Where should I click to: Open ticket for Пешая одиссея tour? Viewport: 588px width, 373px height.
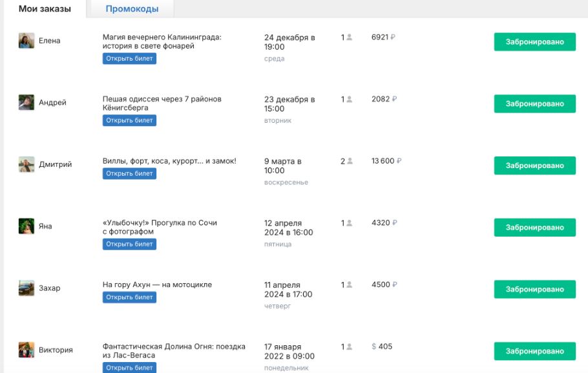click(129, 120)
